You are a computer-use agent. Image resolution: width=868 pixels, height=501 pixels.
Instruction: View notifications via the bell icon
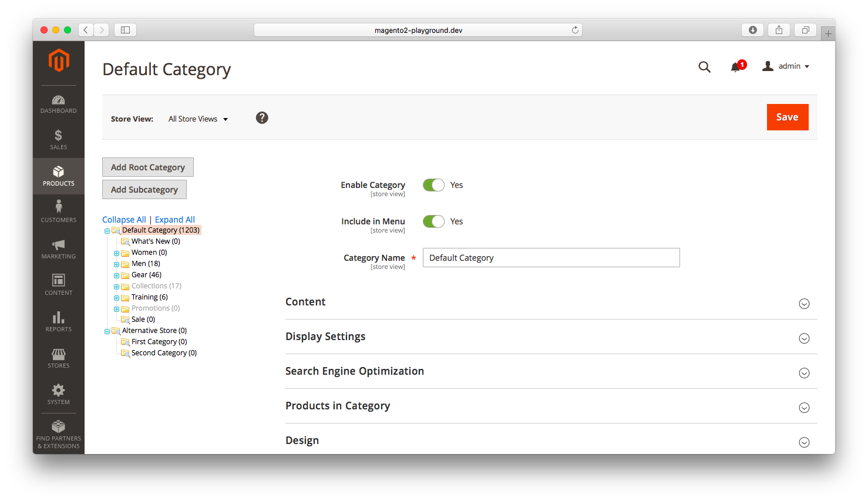735,67
